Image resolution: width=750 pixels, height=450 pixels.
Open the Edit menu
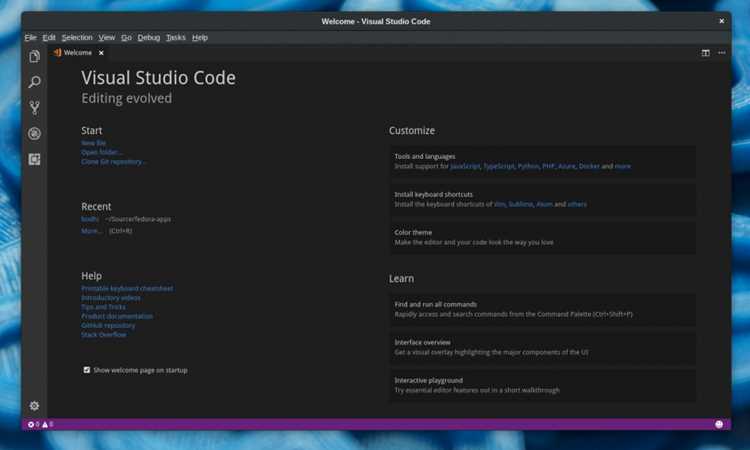pyautogui.click(x=49, y=37)
